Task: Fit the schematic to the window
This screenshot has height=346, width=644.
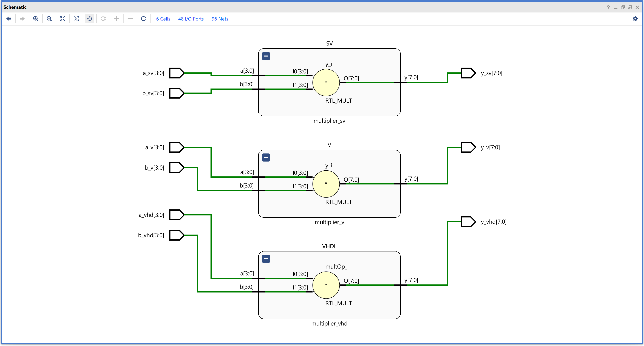Action: pos(63,19)
